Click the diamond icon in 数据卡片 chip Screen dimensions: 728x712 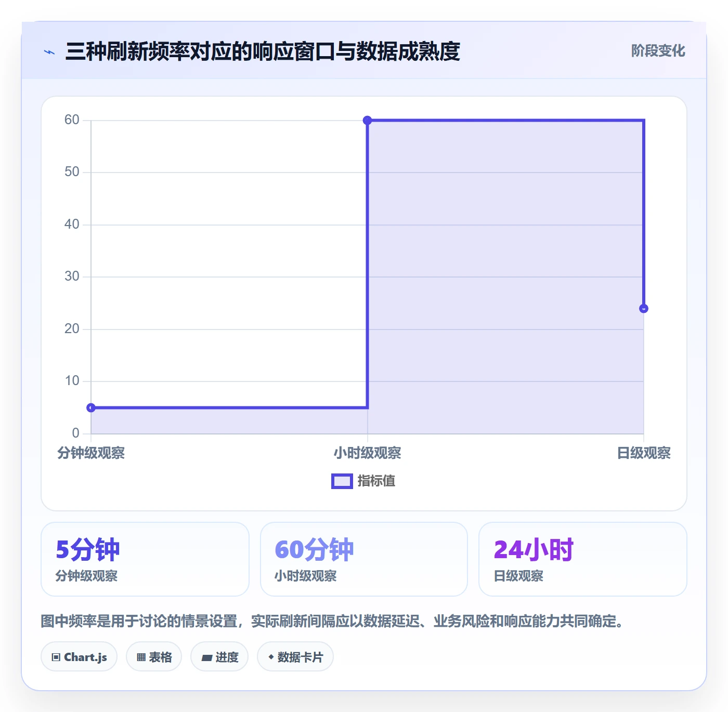point(271,657)
